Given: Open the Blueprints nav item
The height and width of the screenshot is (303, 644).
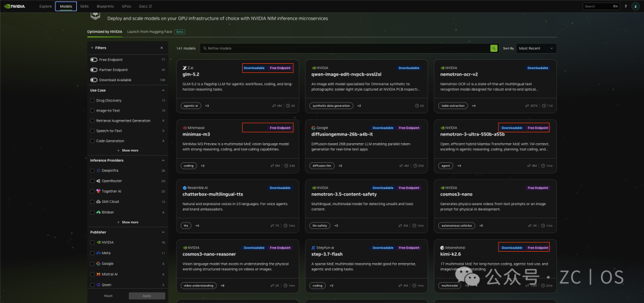Looking at the screenshot, I should click(x=106, y=6).
